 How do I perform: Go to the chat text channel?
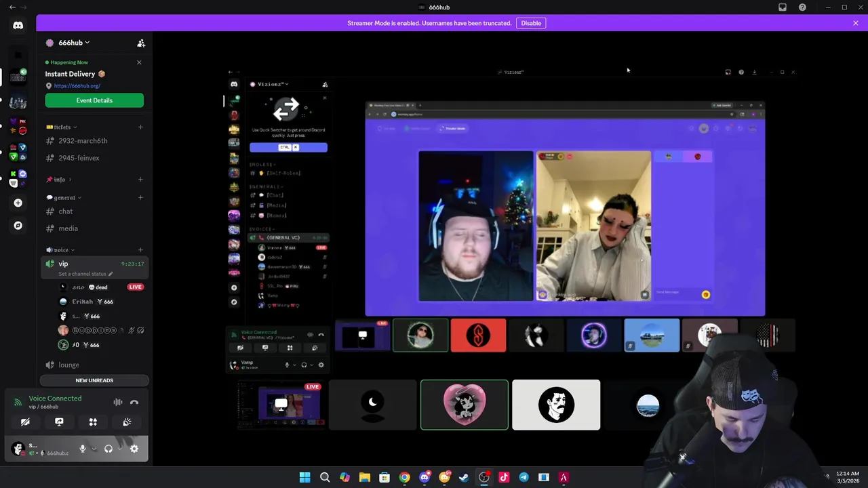(x=94, y=211)
